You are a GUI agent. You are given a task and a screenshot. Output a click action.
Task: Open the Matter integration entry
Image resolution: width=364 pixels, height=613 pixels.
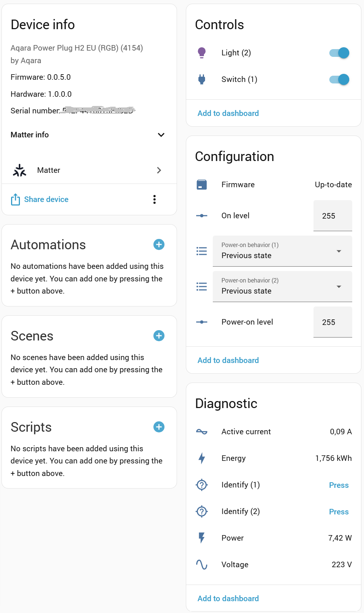[x=89, y=170]
